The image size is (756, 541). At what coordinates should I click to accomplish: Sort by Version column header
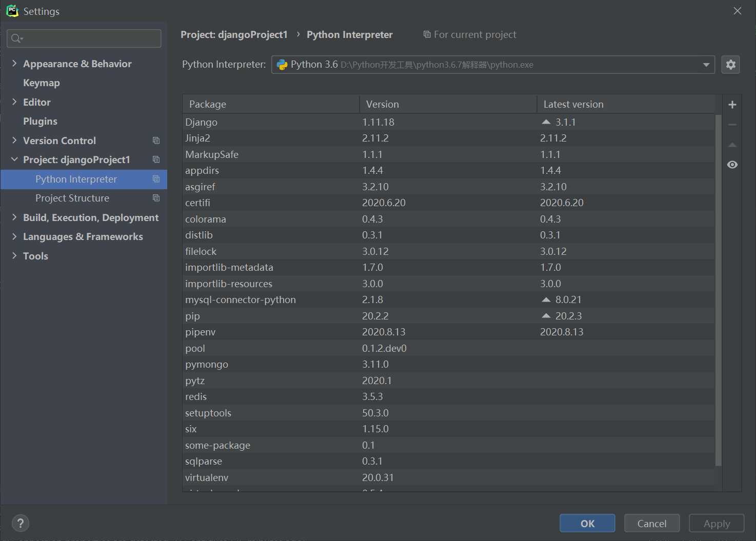pos(448,104)
